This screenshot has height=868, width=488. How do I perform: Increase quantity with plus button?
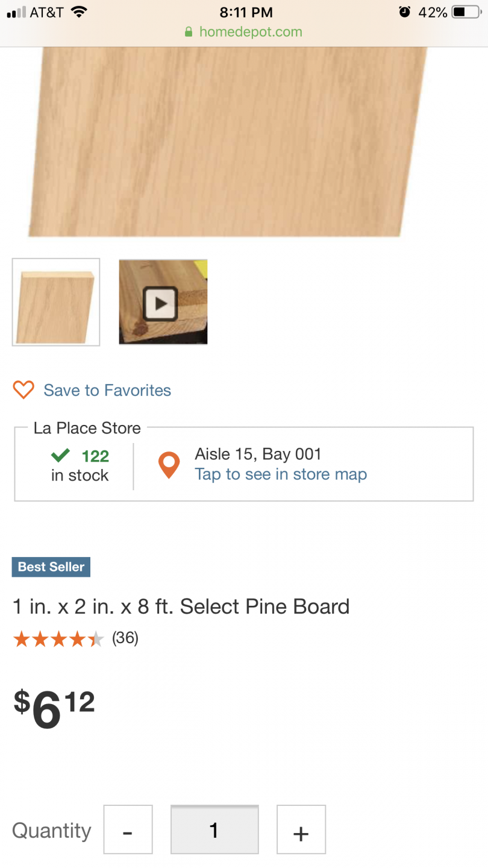[301, 829]
